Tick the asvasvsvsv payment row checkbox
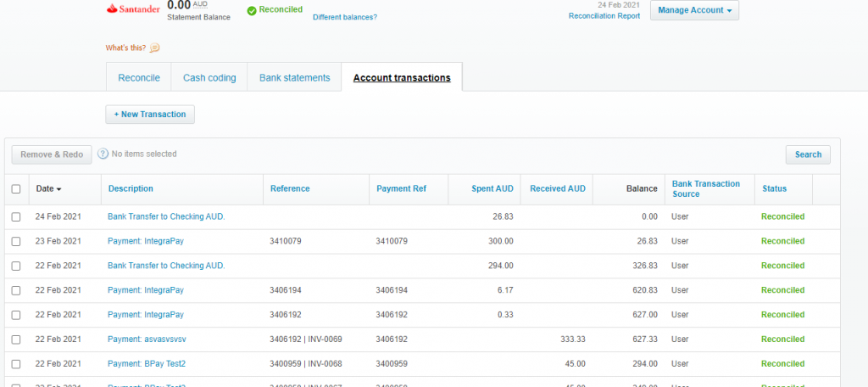Screen dimensions: 868x387 (x=16, y=339)
